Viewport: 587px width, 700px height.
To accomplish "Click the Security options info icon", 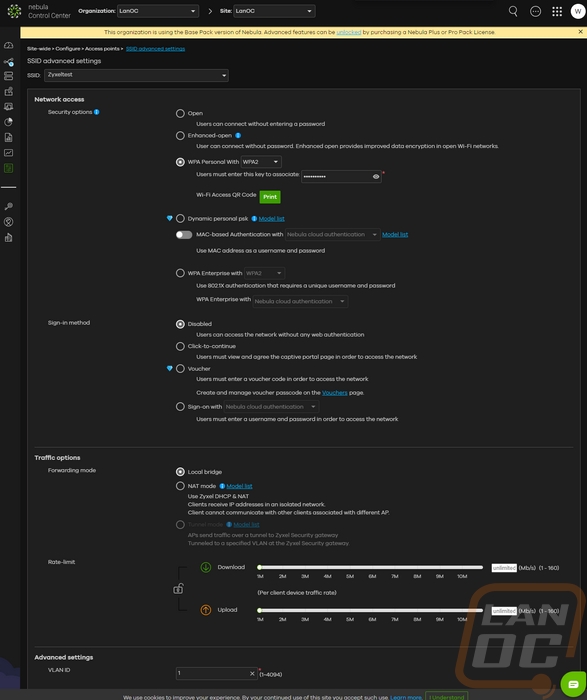I will pyautogui.click(x=96, y=112).
